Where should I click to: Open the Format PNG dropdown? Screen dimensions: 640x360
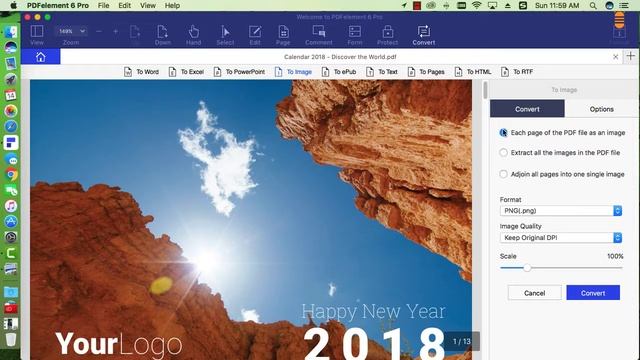[561, 211]
